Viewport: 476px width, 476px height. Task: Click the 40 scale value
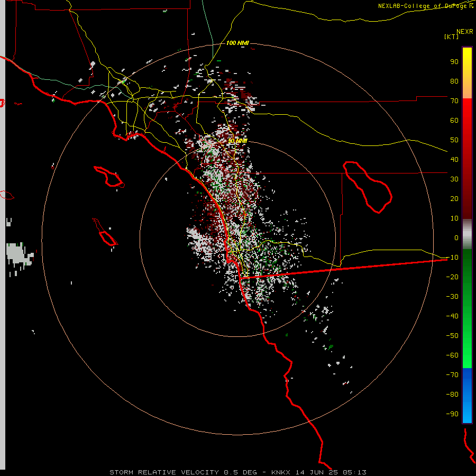pyautogui.click(x=454, y=159)
